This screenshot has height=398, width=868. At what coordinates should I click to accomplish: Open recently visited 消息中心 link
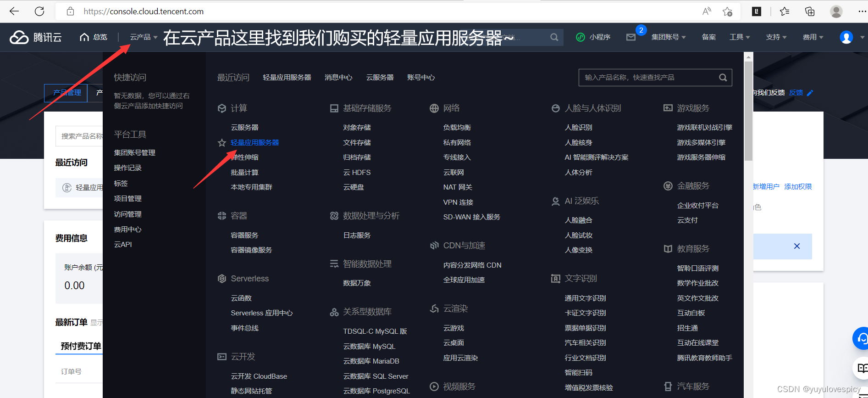point(338,78)
